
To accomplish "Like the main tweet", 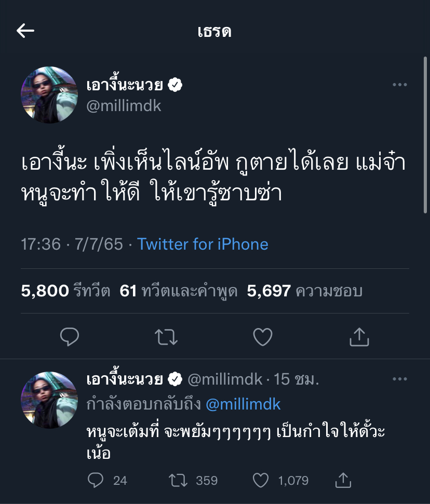I will 263,337.
